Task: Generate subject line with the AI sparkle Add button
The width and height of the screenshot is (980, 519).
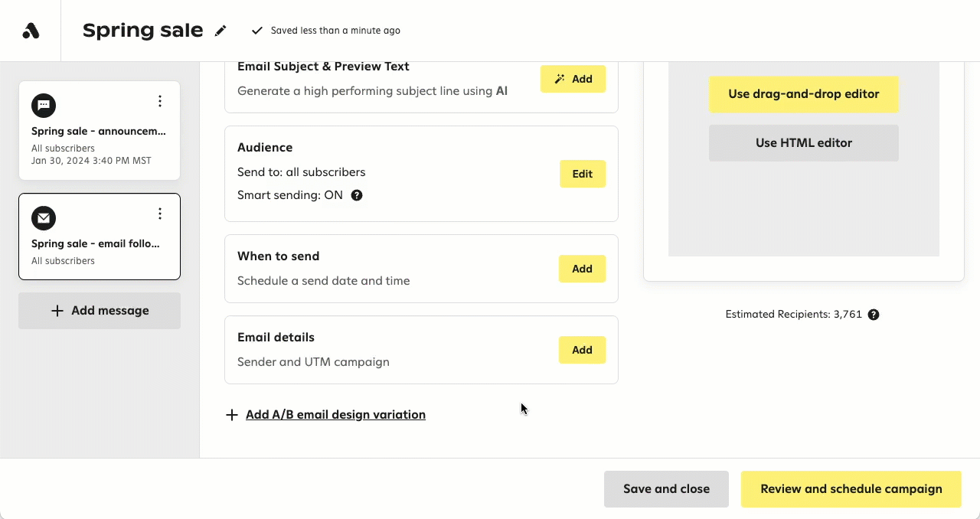Action: (x=573, y=79)
